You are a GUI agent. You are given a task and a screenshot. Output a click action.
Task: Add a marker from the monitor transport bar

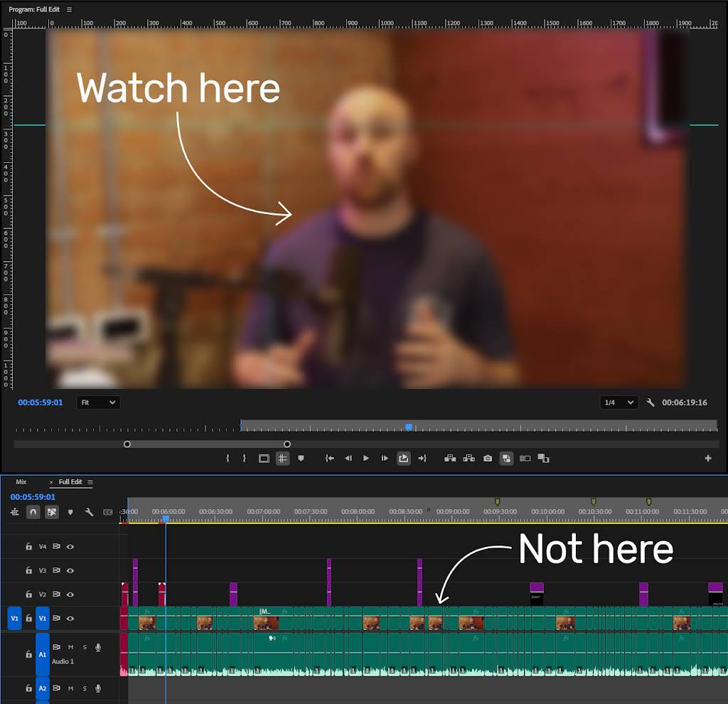point(301,459)
